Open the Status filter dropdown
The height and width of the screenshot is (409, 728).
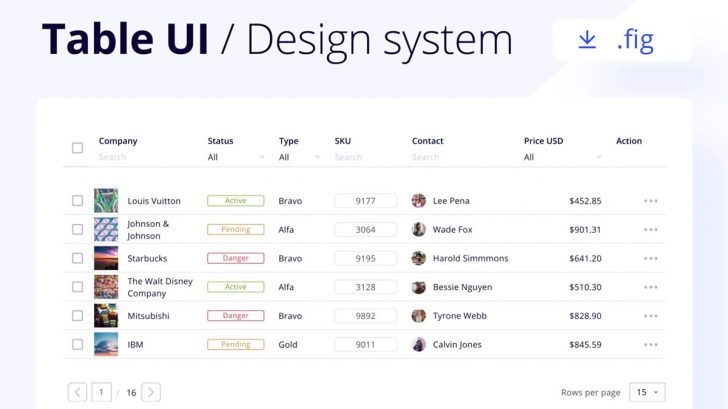pos(236,157)
